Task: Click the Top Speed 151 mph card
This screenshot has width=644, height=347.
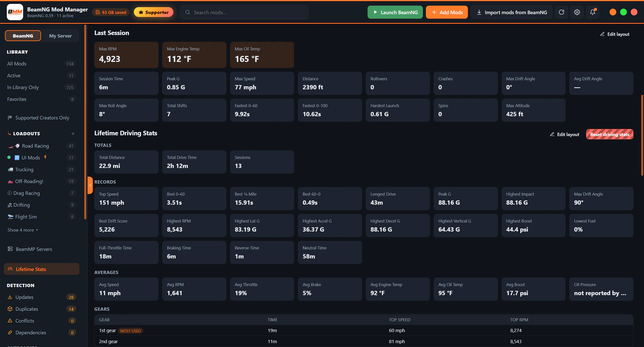Action: [126, 199]
